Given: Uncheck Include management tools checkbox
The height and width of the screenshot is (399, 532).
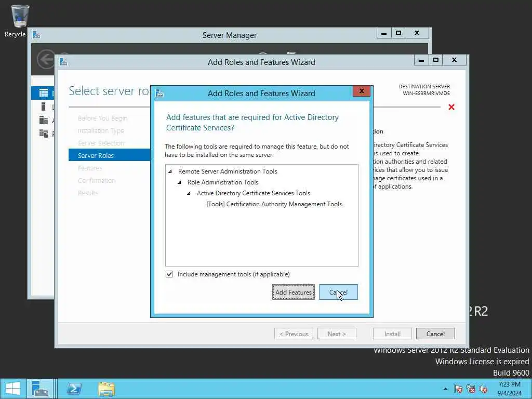Looking at the screenshot, I should pyautogui.click(x=169, y=274).
